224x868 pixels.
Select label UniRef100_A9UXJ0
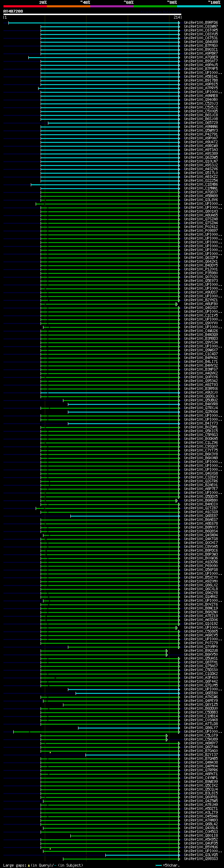pyautogui.click(x=201, y=393)
